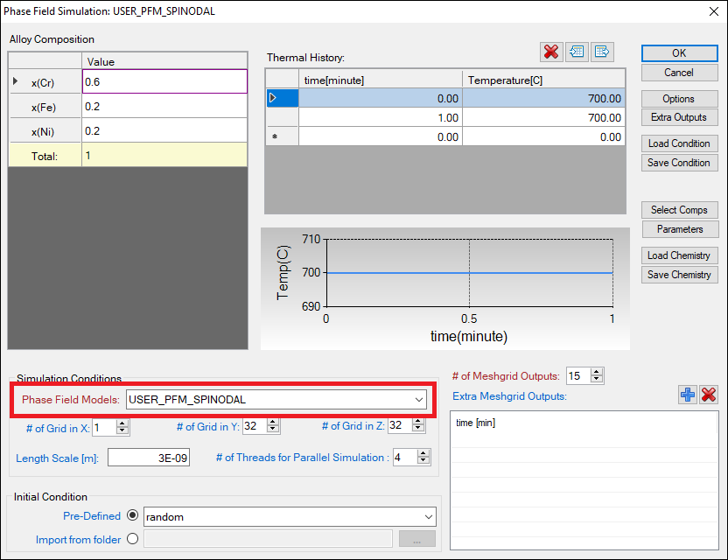The image size is (728, 560).
Task: Click the Load Chemistry button
Action: click(679, 255)
